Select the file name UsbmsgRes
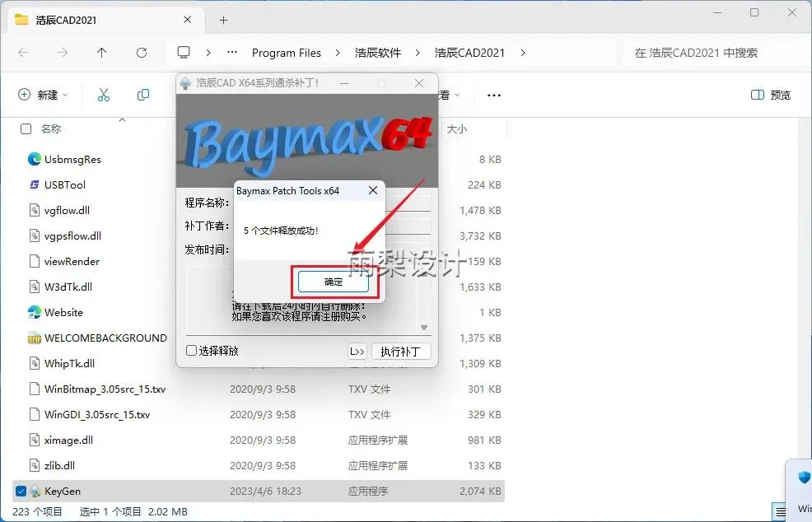812x522 pixels. click(72, 160)
